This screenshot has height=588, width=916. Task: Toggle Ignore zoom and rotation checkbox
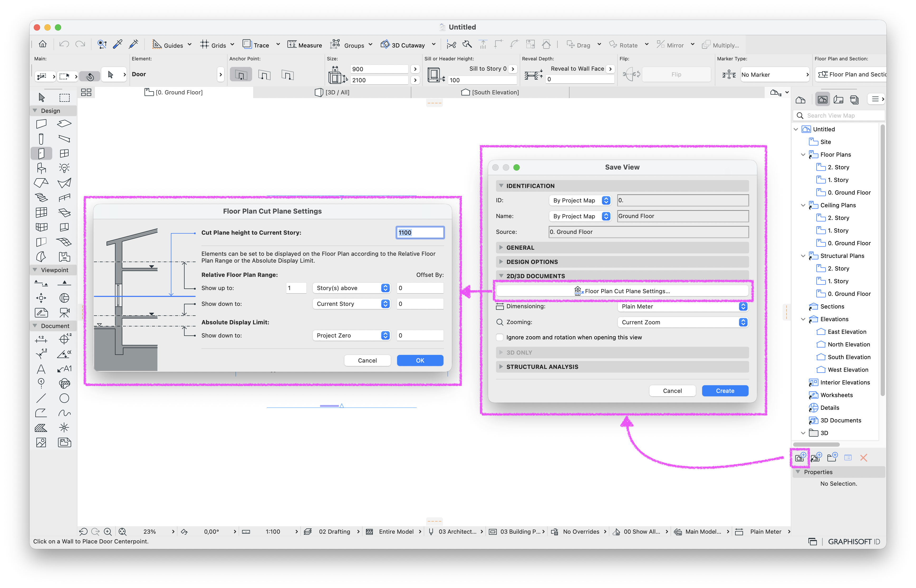(x=499, y=337)
